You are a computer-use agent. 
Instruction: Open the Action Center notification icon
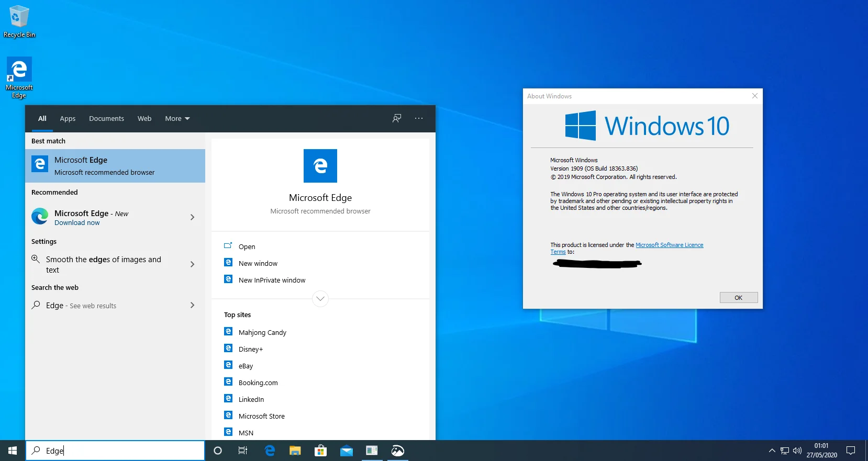[851, 451]
